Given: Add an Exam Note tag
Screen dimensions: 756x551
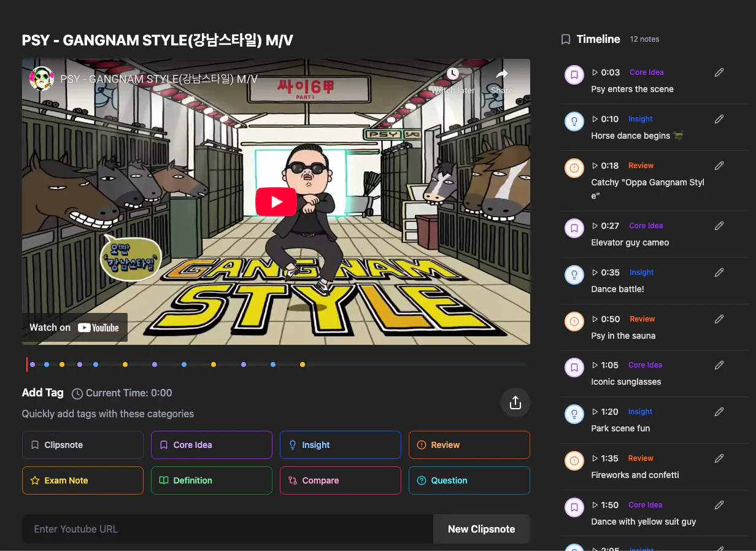Looking at the screenshot, I should click(x=83, y=480).
